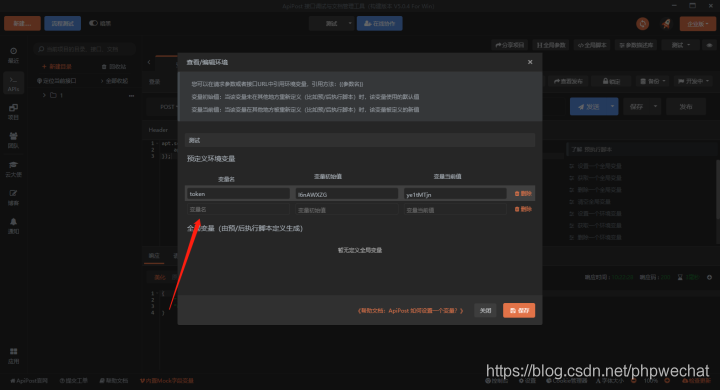Click the 参数描述库 button
Viewport: 720px width, 390px height.
636,45
